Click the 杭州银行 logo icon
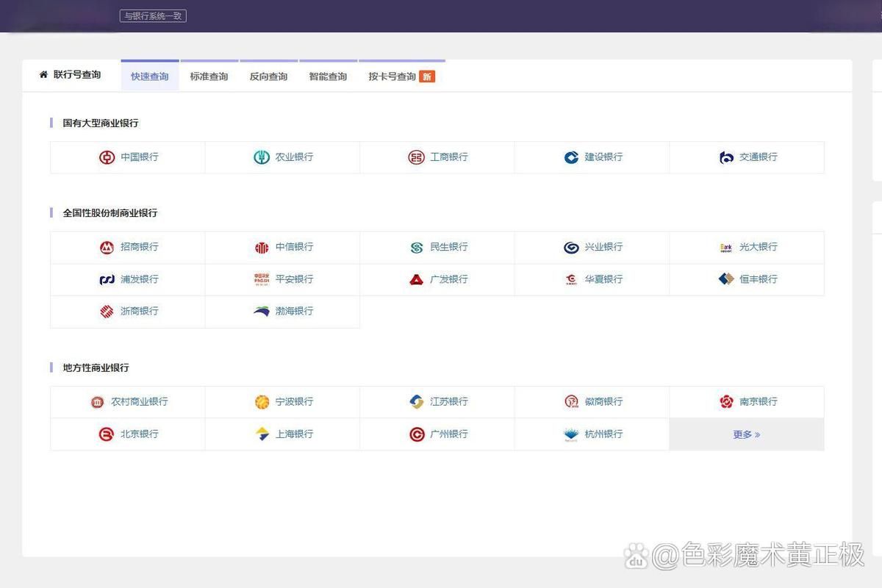Image resolution: width=882 pixels, height=588 pixels. coord(571,434)
